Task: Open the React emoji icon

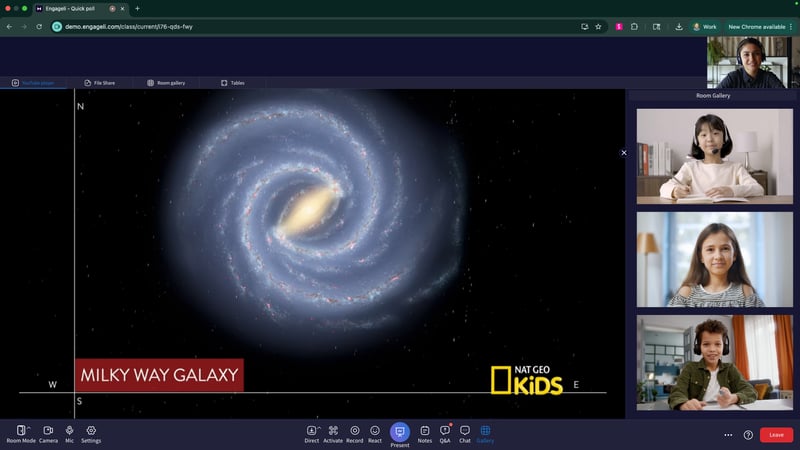Action: (x=375, y=430)
